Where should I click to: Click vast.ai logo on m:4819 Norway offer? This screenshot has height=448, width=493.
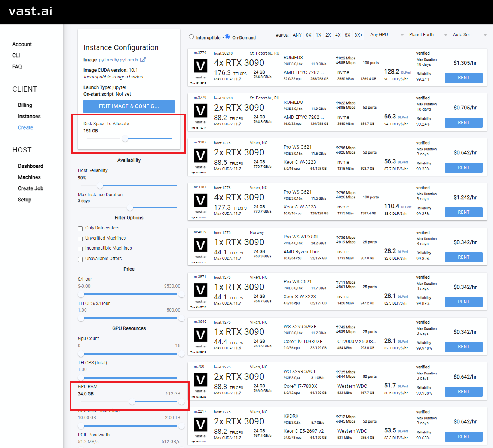[200, 246]
